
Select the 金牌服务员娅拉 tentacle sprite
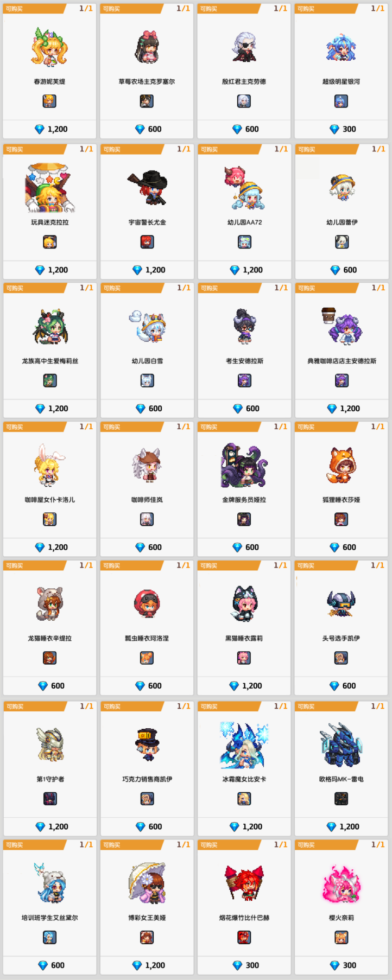[x=244, y=466]
